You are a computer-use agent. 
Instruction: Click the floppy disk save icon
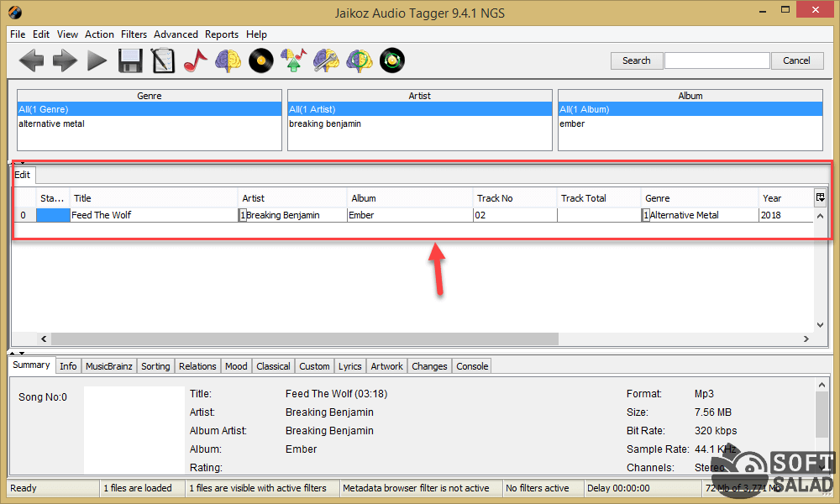[x=129, y=60]
